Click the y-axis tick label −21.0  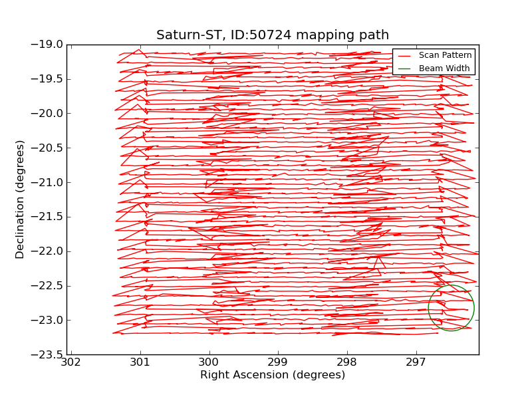(x=47, y=182)
